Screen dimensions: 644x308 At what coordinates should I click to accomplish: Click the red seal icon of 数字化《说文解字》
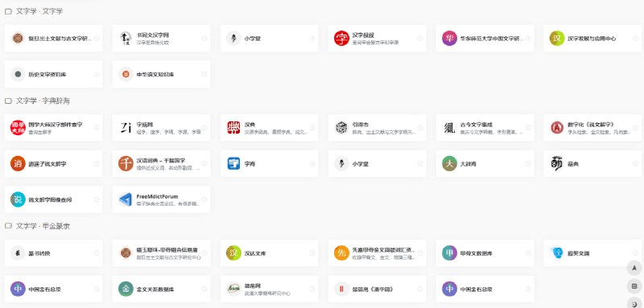557,128
